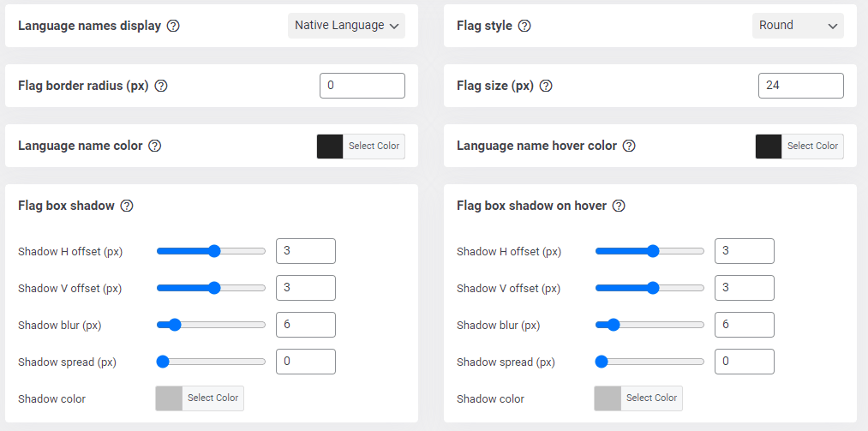
Task: Click help icon for Flag border radius
Action: click(x=160, y=86)
